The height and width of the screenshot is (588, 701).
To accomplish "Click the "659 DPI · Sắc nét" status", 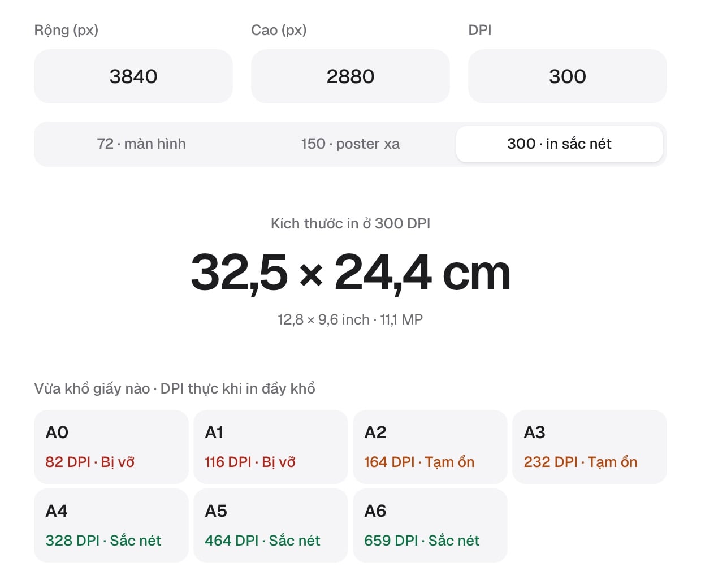I will pos(422,541).
